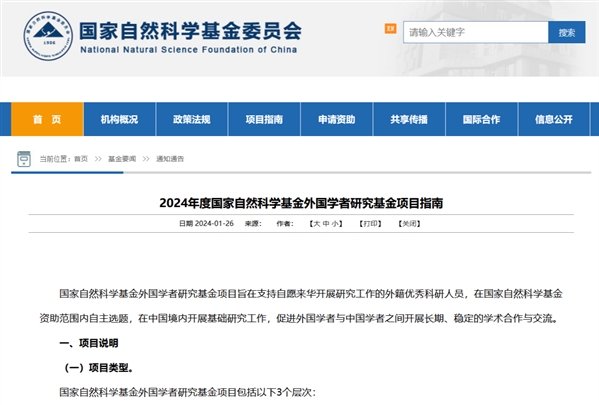Open the 政策法规 menu item
The width and height of the screenshot is (599, 405).
point(192,119)
